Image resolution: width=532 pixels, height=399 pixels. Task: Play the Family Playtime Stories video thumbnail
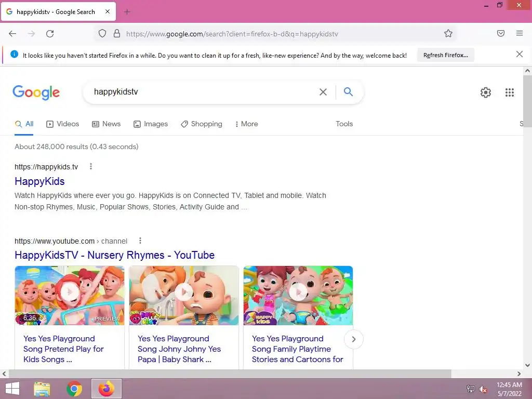[x=298, y=296]
